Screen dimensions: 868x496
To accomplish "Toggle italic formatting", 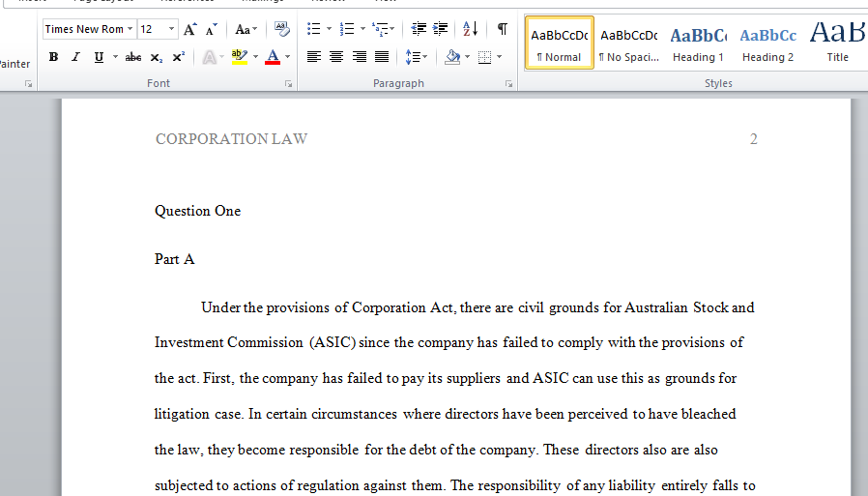I will 75,56.
